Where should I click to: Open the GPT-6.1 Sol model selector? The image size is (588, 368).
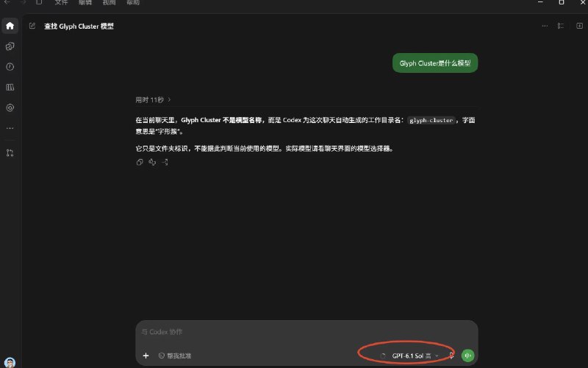(415, 355)
